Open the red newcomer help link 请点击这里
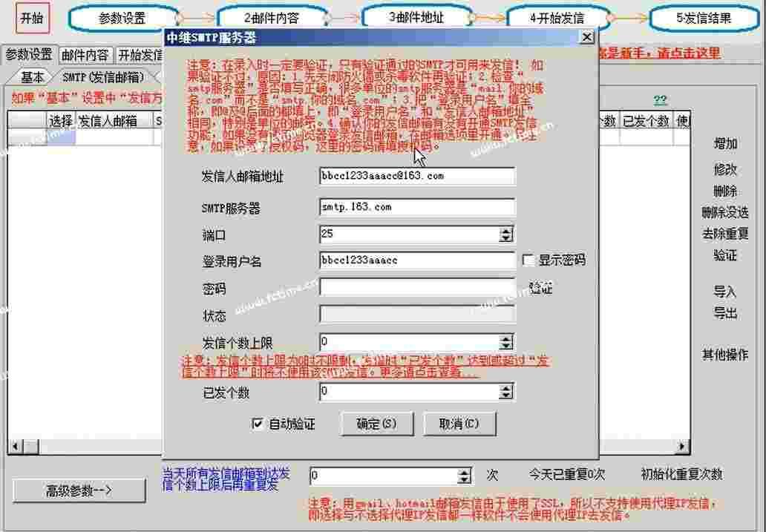The width and height of the screenshot is (766, 532). pyautogui.click(x=689, y=53)
